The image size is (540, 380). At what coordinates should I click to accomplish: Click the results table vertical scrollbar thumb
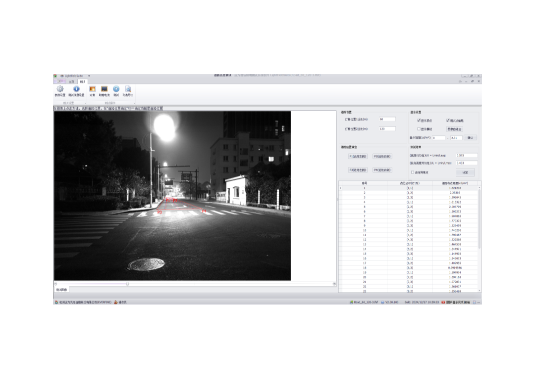pyautogui.click(x=479, y=219)
